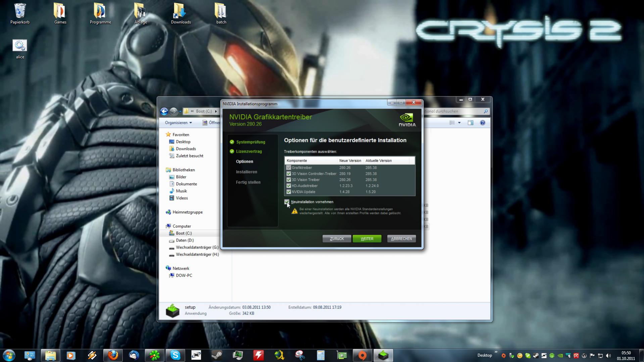Open the red Flash icon on taskbar
This screenshot has height=362, width=644.
[258, 355]
